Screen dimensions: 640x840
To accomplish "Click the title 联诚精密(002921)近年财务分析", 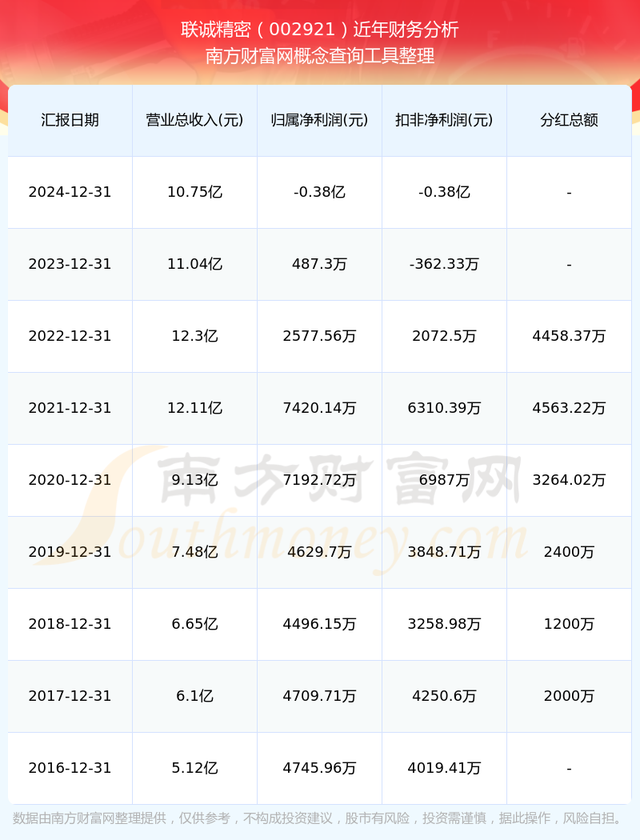I will pyautogui.click(x=320, y=30).
